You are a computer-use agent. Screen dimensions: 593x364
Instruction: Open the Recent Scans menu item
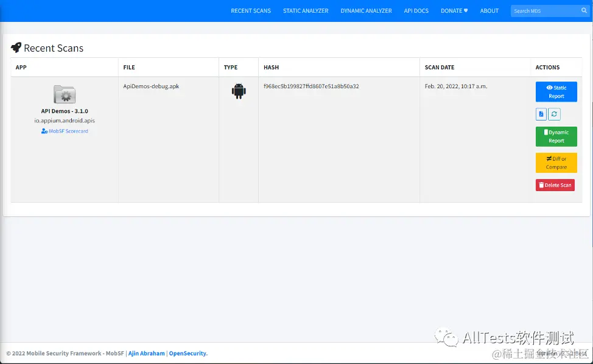point(251,11)
